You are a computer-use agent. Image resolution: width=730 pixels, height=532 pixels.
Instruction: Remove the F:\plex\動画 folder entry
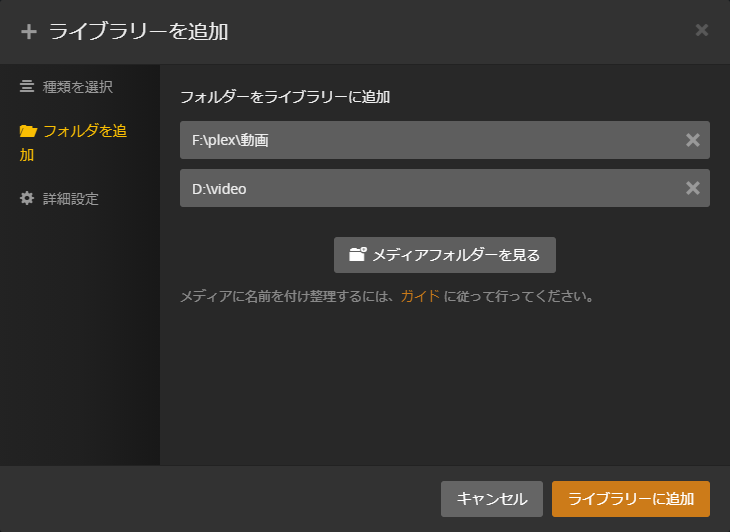(693, 140)
